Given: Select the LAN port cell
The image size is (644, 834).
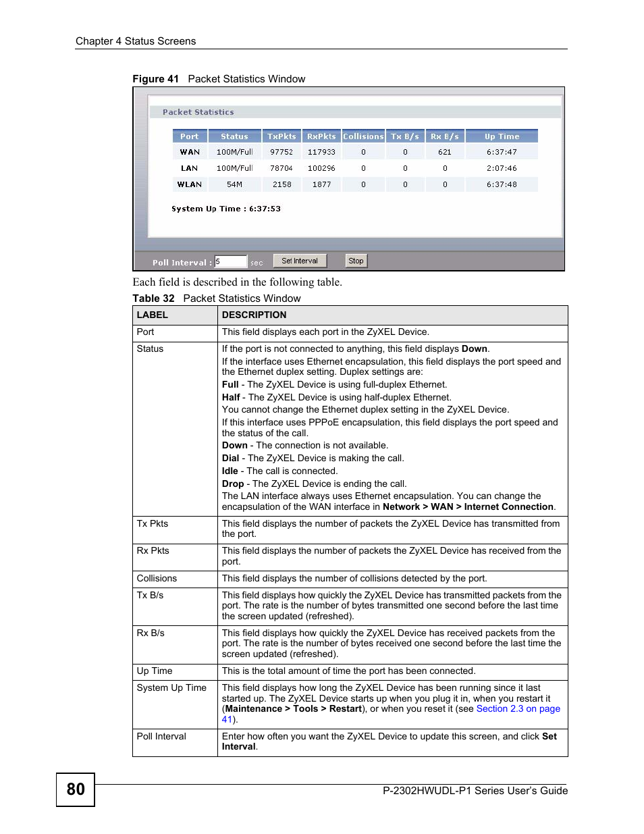Looking at the screenshot, I should coord(190,169).
